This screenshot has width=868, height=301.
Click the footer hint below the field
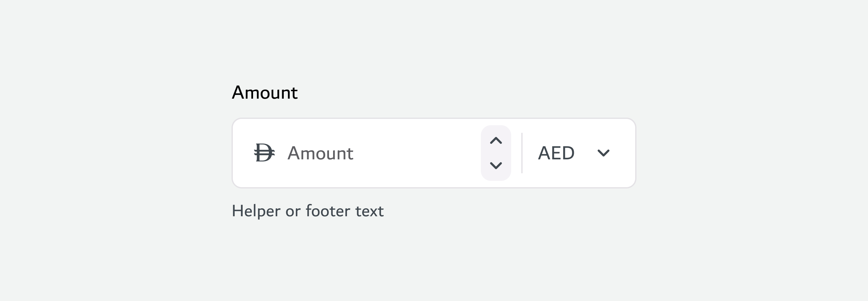click(308, 211)
